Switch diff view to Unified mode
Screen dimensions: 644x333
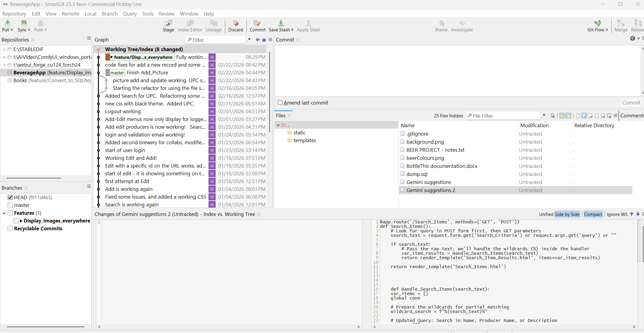(546, 214)
